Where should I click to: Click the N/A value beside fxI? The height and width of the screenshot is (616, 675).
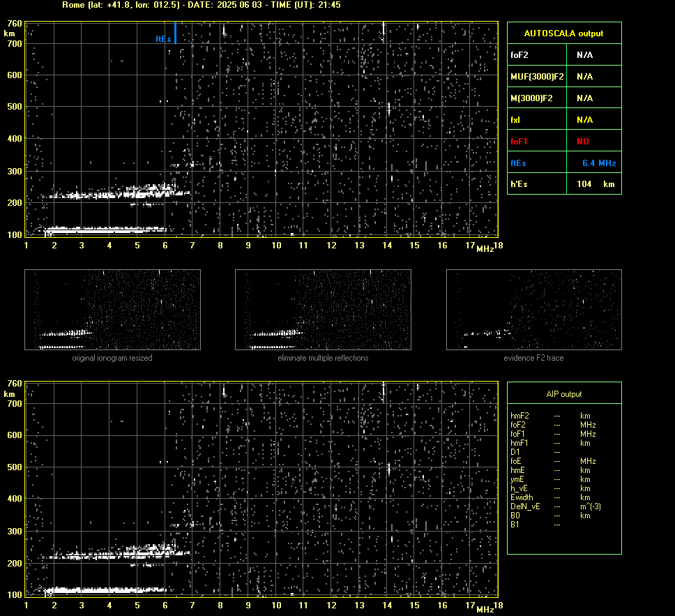[584, 120]
